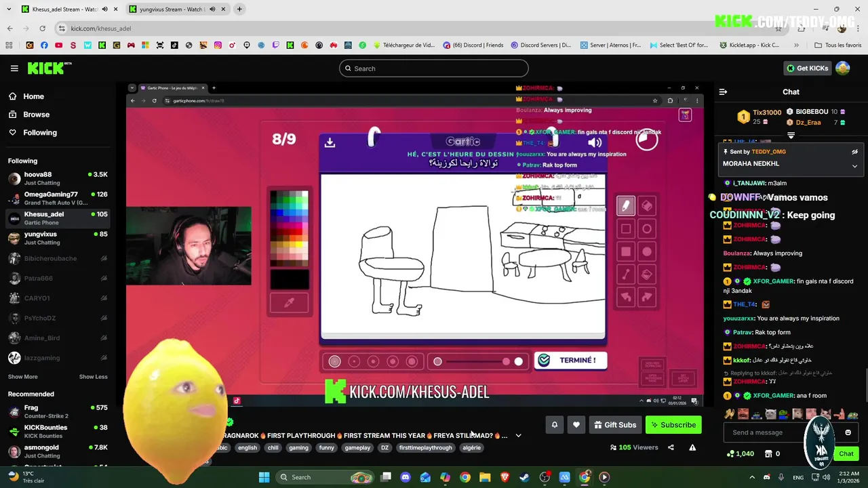Reload the page in browser toolbar
Screen dimensions: 868x488
(x=42, y=28)
